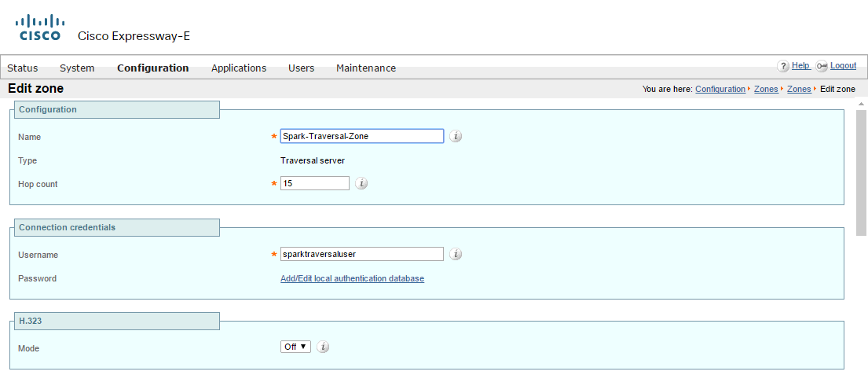This screenshot has height=375, width=868.
Task: Click the Logout link
Action: (x=843, y=65)
